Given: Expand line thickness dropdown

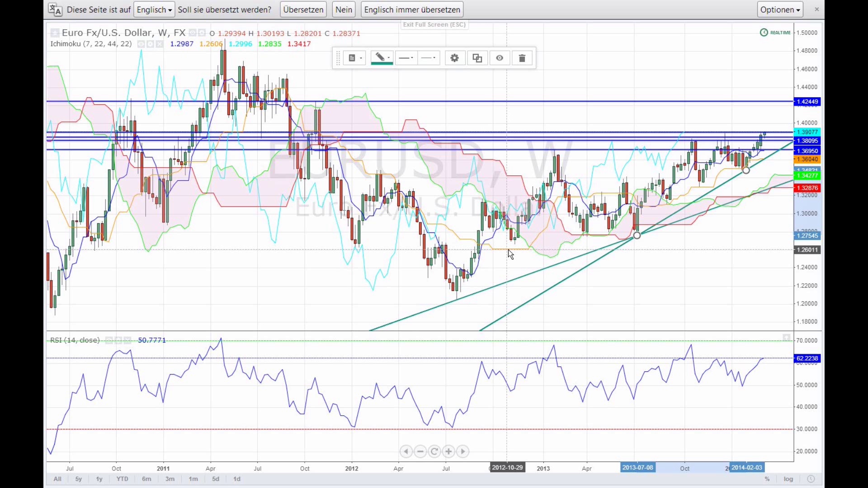Looking at the screenshot, I should [x=406, y=58].
